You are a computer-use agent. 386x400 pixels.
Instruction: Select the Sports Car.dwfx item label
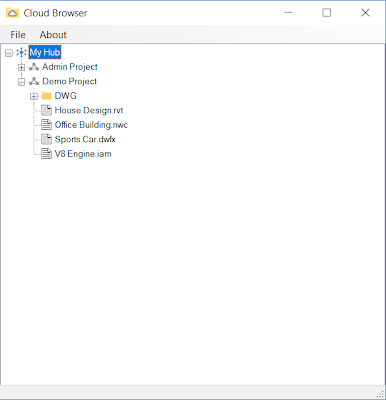(85, 139)
